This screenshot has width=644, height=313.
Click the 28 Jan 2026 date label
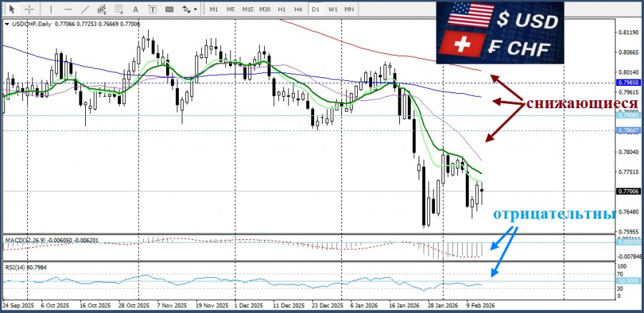443,307
